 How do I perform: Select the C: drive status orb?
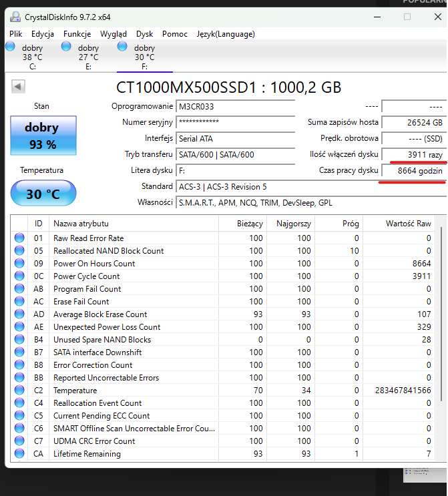click(x=10, y=46)
